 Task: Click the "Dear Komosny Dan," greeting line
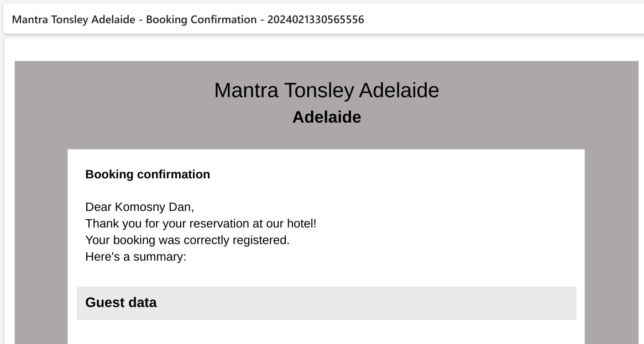(140, 207)
